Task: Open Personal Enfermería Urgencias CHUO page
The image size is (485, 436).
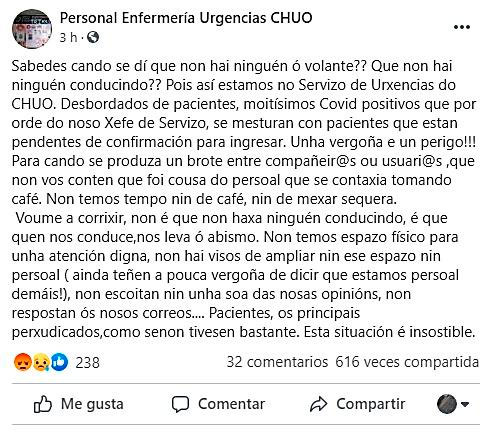Action: (186, 18)
